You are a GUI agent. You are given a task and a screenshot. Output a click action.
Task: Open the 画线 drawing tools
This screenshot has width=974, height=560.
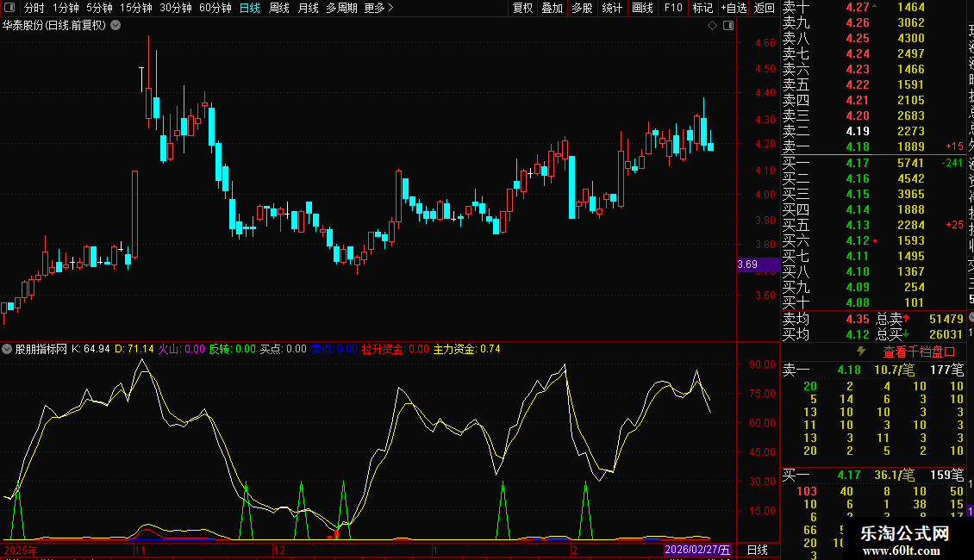[x=642, y=8]
